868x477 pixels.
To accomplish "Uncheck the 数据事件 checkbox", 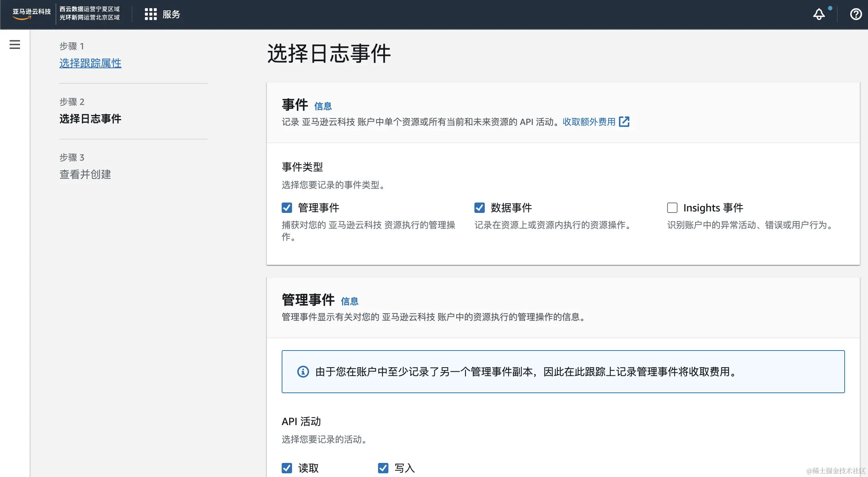I will pyautogui.click(x=480, y=208).
